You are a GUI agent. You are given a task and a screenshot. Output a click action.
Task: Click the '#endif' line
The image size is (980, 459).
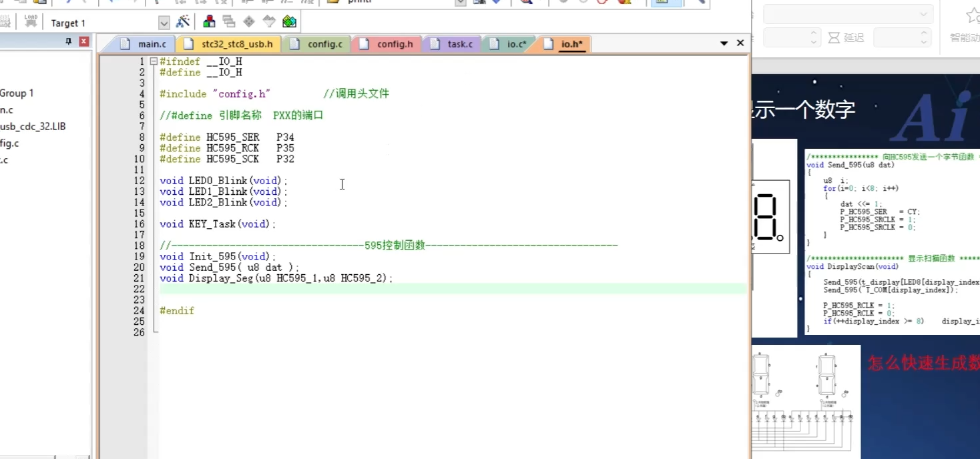pyautogui.click(x=177, y=311)
